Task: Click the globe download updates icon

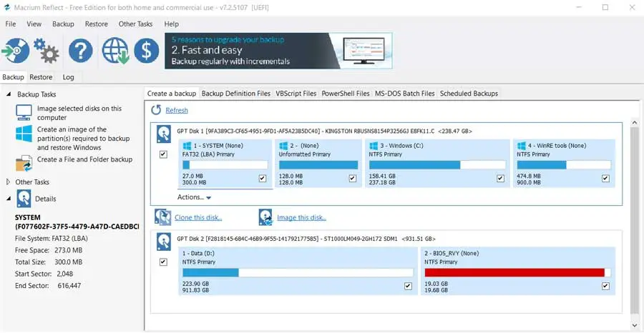Action: (x=116, y=51)
